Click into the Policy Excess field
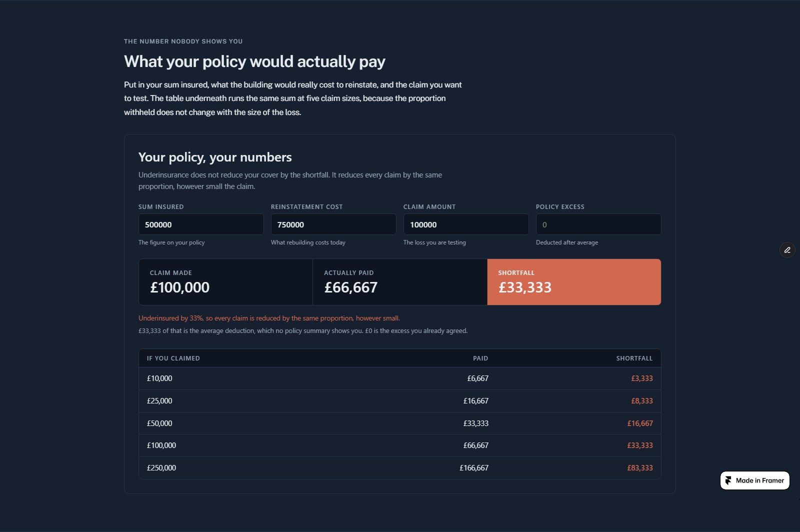800x532 pixels. coord(598,224)
